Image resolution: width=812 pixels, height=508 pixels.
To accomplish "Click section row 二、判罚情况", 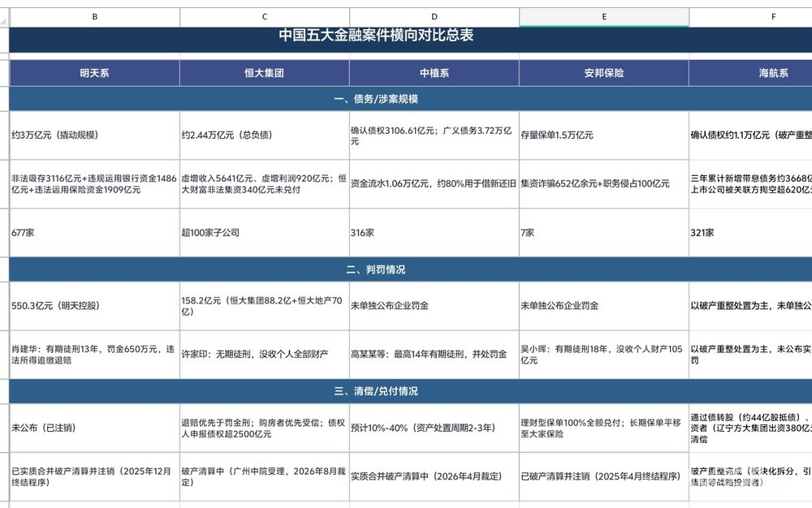I will [x=411, y=269].
